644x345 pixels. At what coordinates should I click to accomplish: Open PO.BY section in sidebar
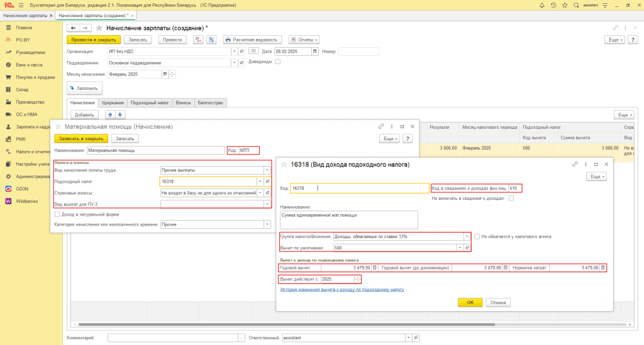(23, 40)
